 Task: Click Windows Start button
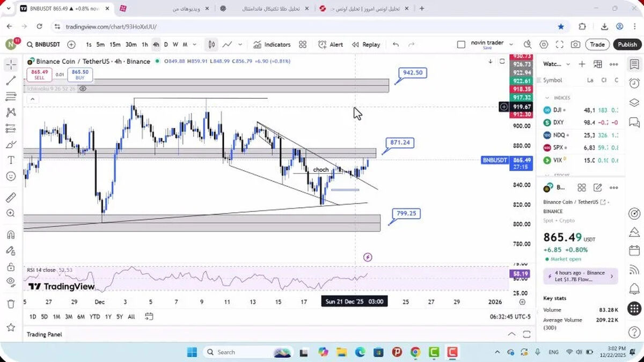[192, 352]
